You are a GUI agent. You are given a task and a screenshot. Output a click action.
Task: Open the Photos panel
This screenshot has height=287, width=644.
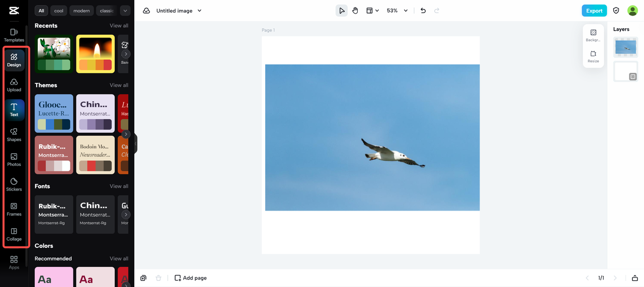[14, 159]
